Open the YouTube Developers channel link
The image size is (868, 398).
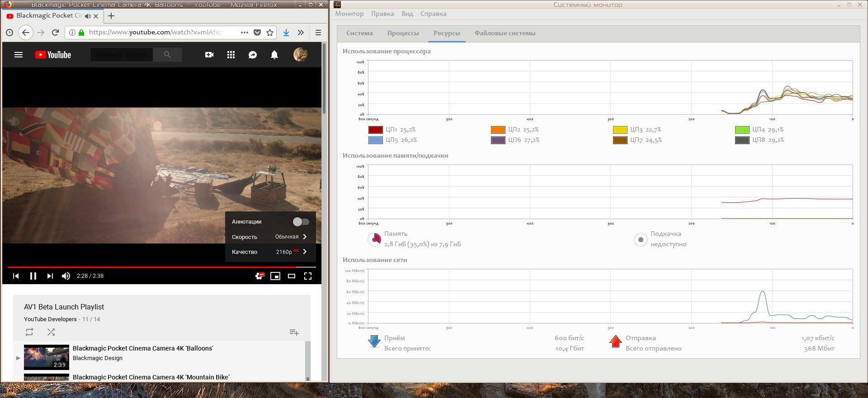tap(50, 319)
